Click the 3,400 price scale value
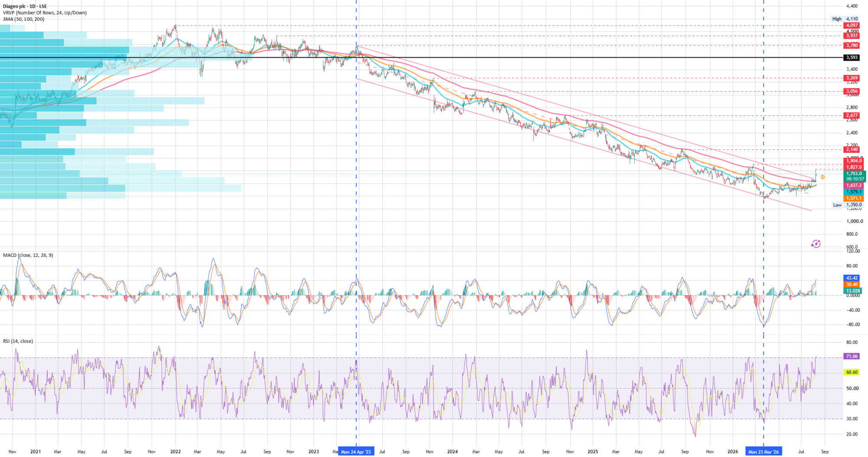Screen dimensions: 868x457 click(x=852, y=69)
